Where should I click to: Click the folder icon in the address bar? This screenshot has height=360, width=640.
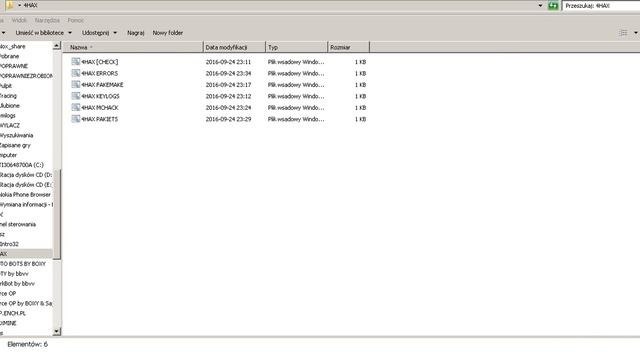click(10, 5)
